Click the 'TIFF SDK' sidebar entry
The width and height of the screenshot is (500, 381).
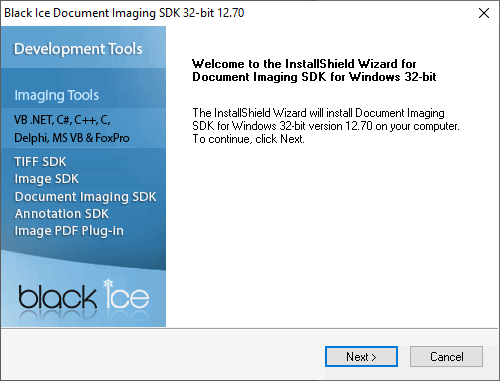(x=40, y=162)
